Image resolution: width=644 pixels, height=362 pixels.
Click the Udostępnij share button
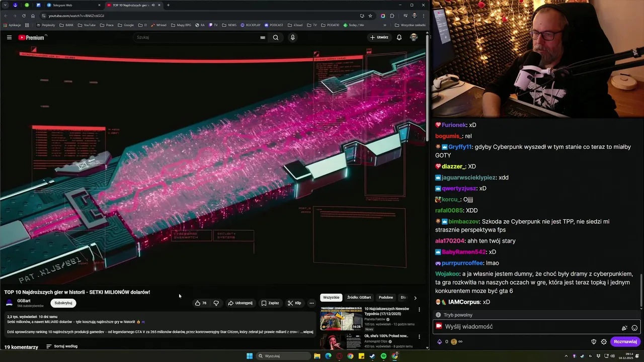(240, 303)
